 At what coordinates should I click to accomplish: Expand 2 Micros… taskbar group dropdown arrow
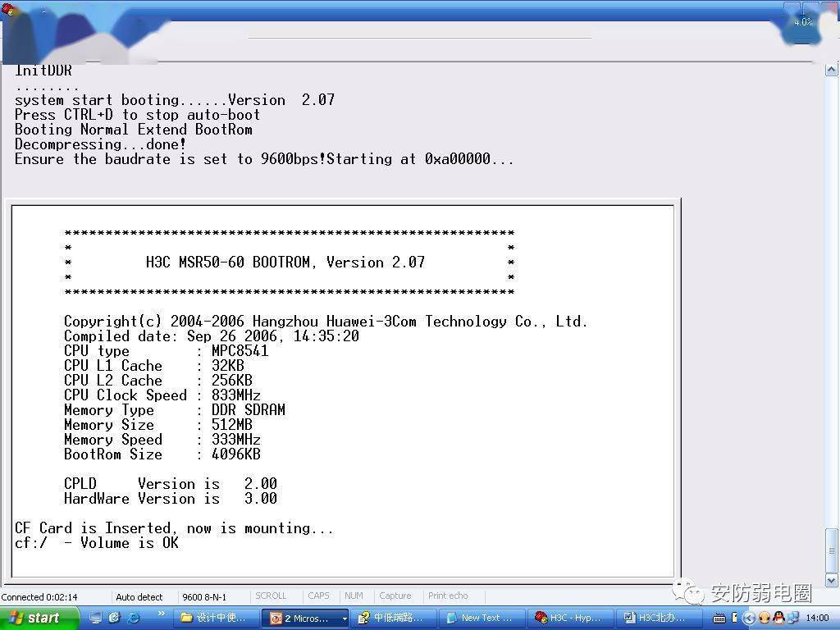345,619
